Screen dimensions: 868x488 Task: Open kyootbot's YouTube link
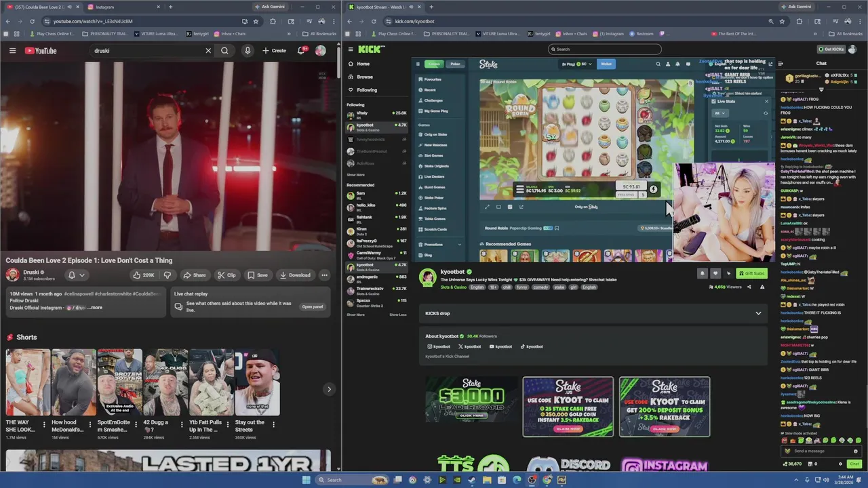coord(500,346)
